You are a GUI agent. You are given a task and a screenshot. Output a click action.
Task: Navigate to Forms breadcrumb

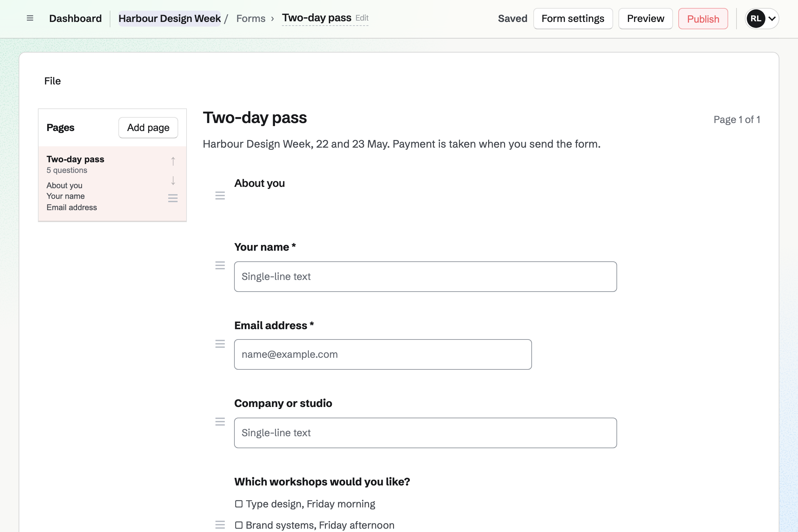click(251, 18)
